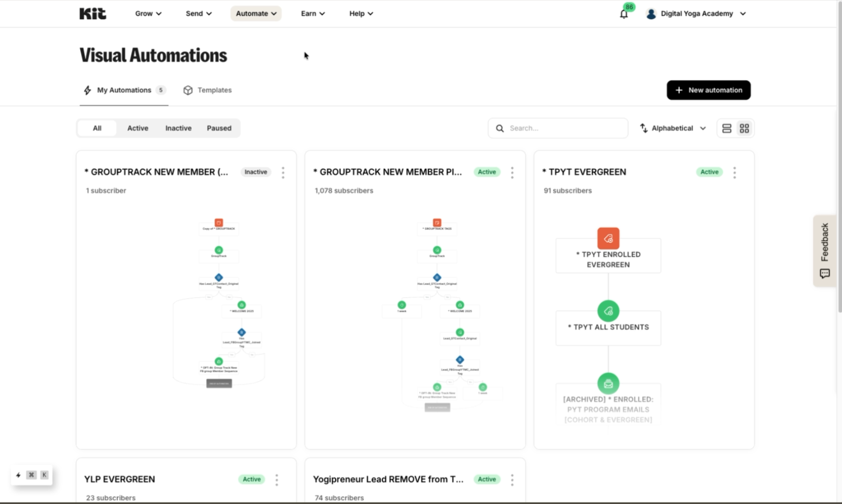Click the Inactive badge on GROUPTRACK card
This screenshot has width=842, height=504.
256,172
